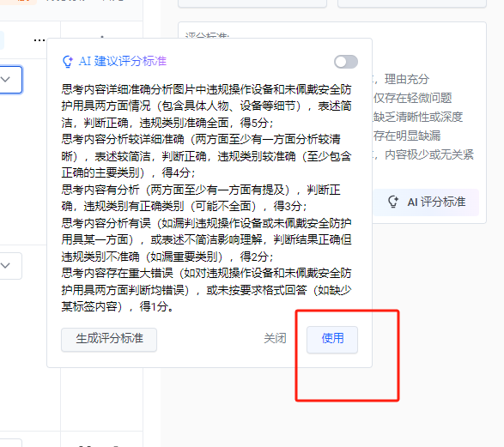504x447 pixels.
Task: Click the text ending 得3分
Action: (201, 198)
